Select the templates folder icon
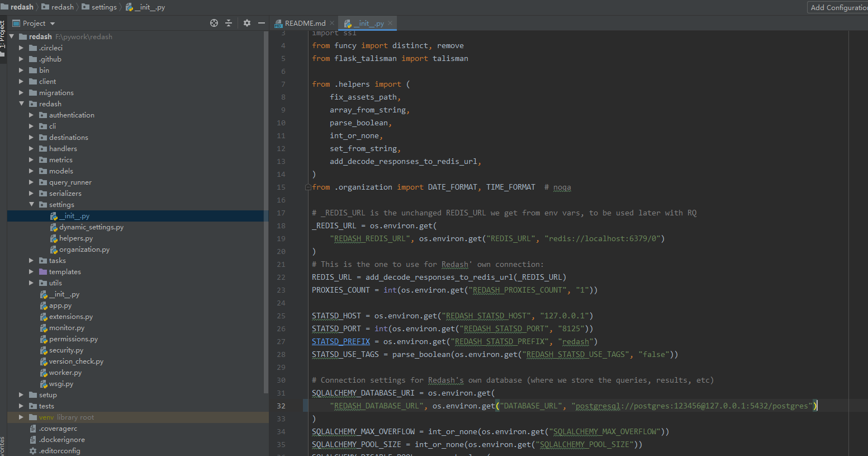Screen dimensions: 868x456 pos(43,271)
